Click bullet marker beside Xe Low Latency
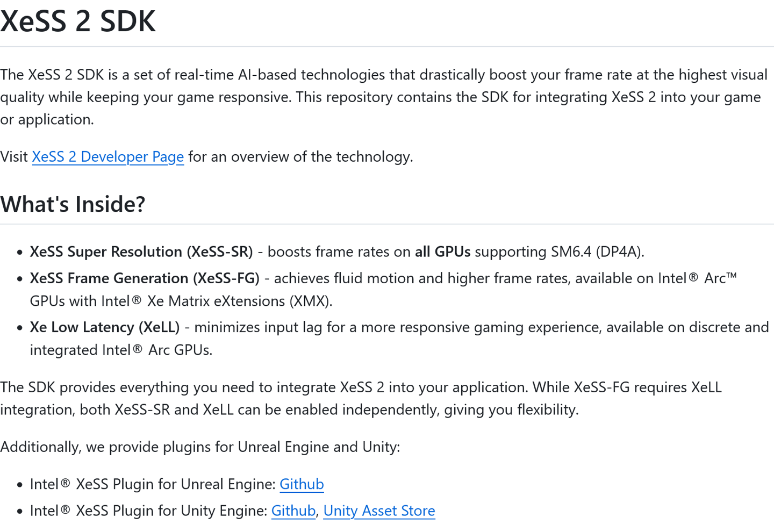774x532 pixels. 20,328
